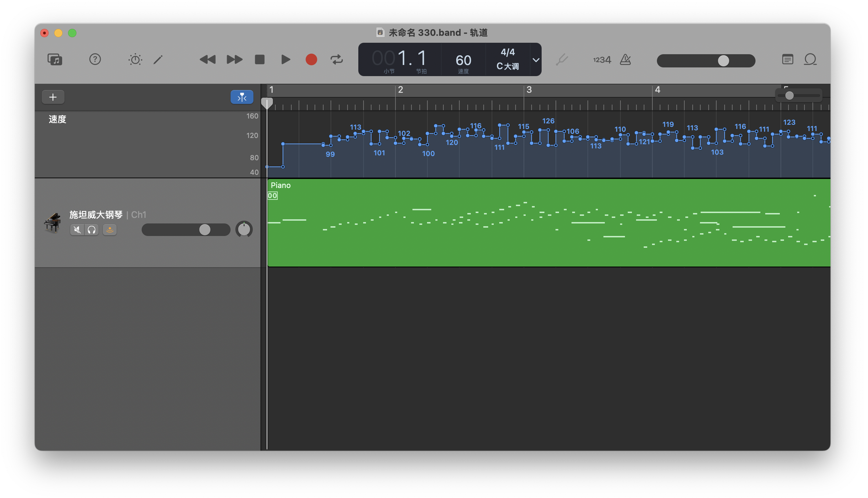
Task: Click the Steinway grand piano track icon
Action: (53, 222)
